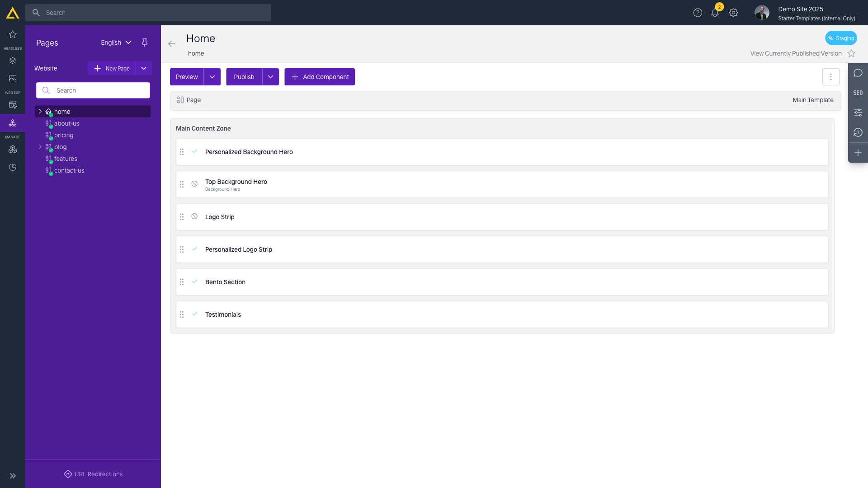Open the models cubes icon under Manage
Viewport: 868px width, 488px height.
tap(13, 149)
